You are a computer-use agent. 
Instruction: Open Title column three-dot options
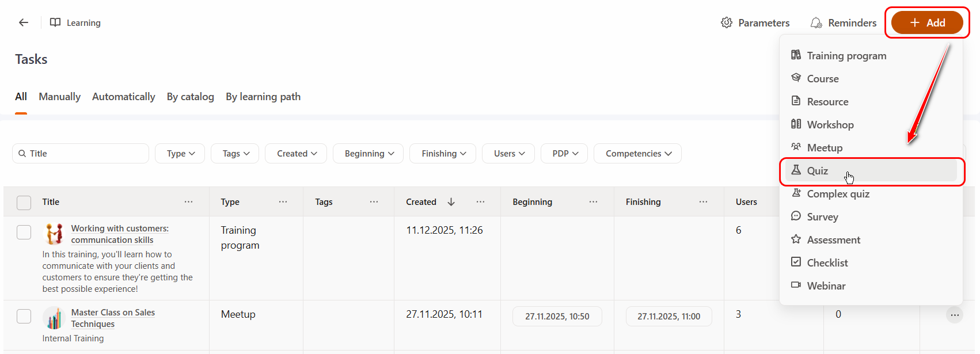coord(188,201)
